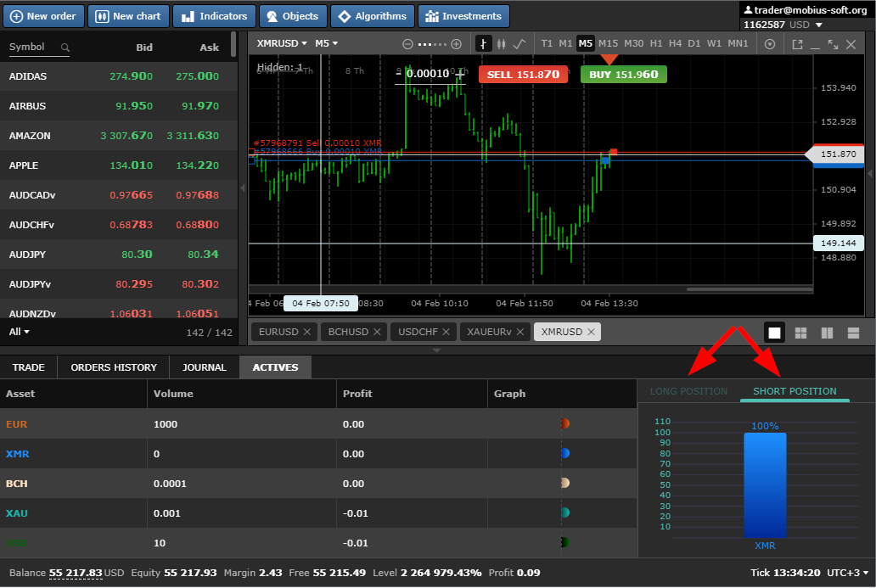
Task: Click the XAU teal graph color dot
Action: click(564, 512)
